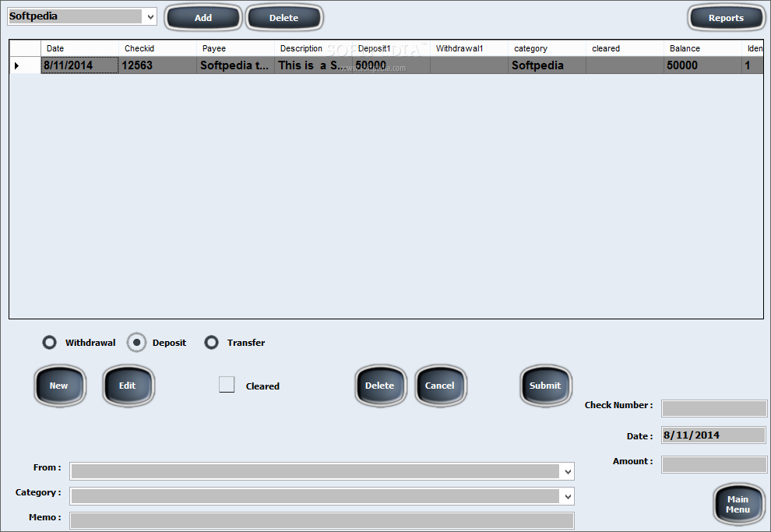The image size is (771, 532).
Task: Click the Payee column header
Action: (x=235, y=48)
